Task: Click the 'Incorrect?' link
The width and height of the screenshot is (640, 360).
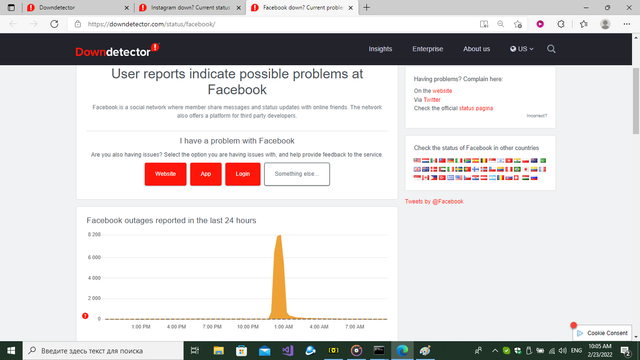Action: pyautogui.click(x=537, y=116)
